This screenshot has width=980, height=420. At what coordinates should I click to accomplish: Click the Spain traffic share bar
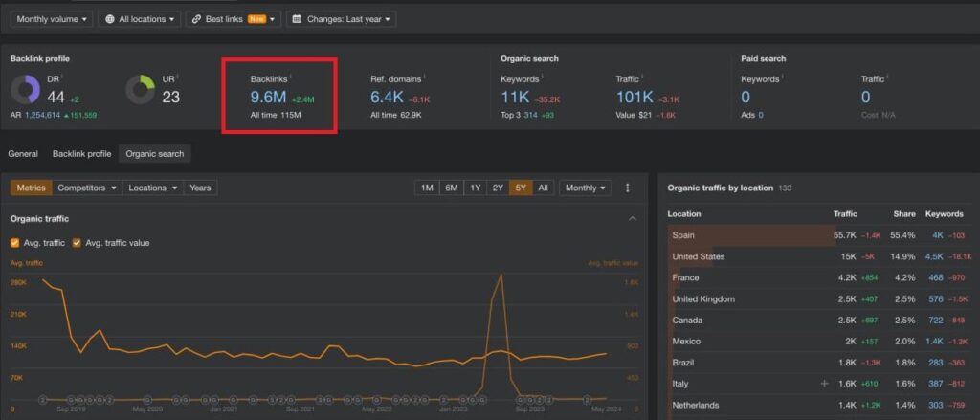[x=750, y=234]
